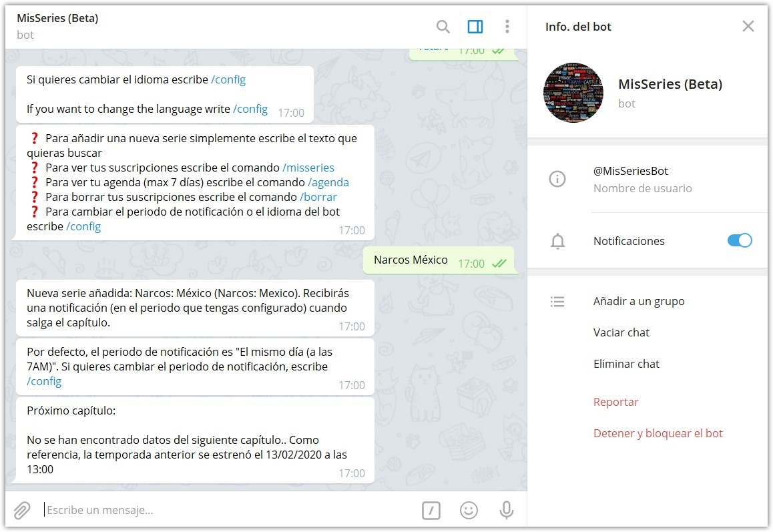The image size is (773, 532).
Task: Open the three-dot chat menu
Action: coord(507,26)
